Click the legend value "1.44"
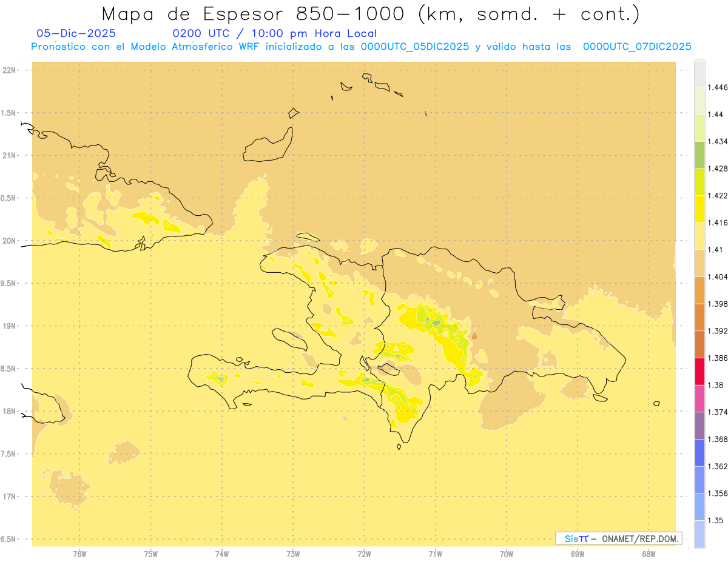The height and width of the screenshot is (562, 728). (x=715, y=115)
